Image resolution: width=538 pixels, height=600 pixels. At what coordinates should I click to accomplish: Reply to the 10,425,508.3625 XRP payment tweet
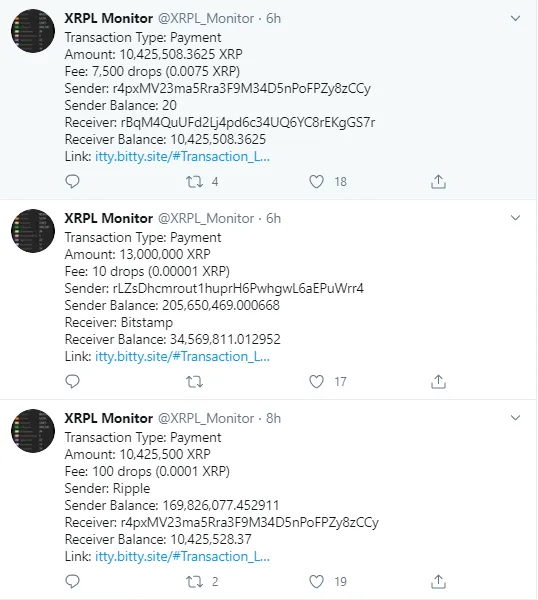pos(72,181)
